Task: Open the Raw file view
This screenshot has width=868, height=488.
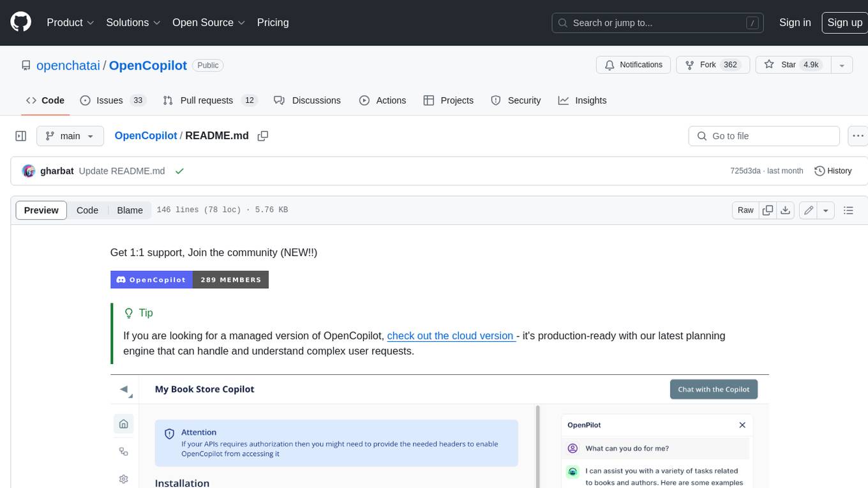Action: pyautogui.click(x=745, y=210)
